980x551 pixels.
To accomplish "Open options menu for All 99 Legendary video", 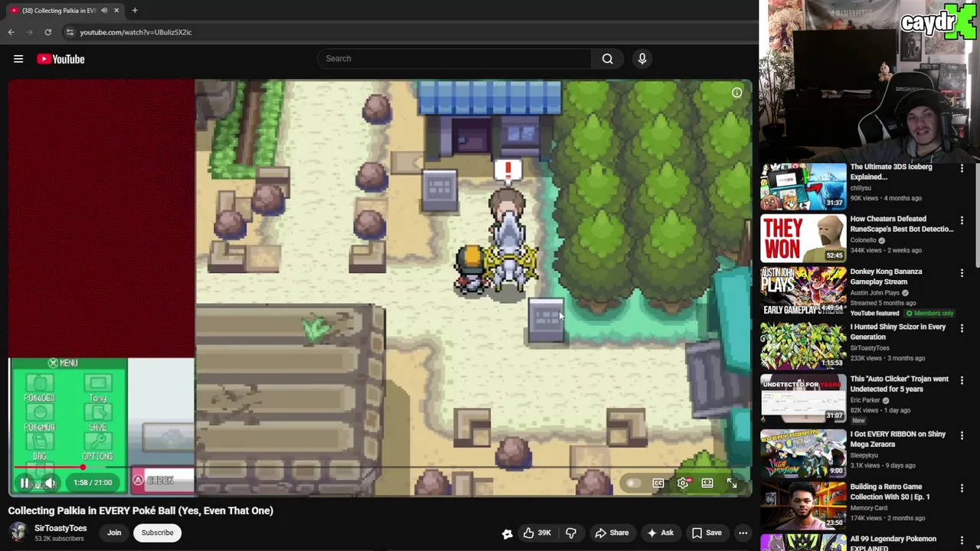I will point(962,540).
